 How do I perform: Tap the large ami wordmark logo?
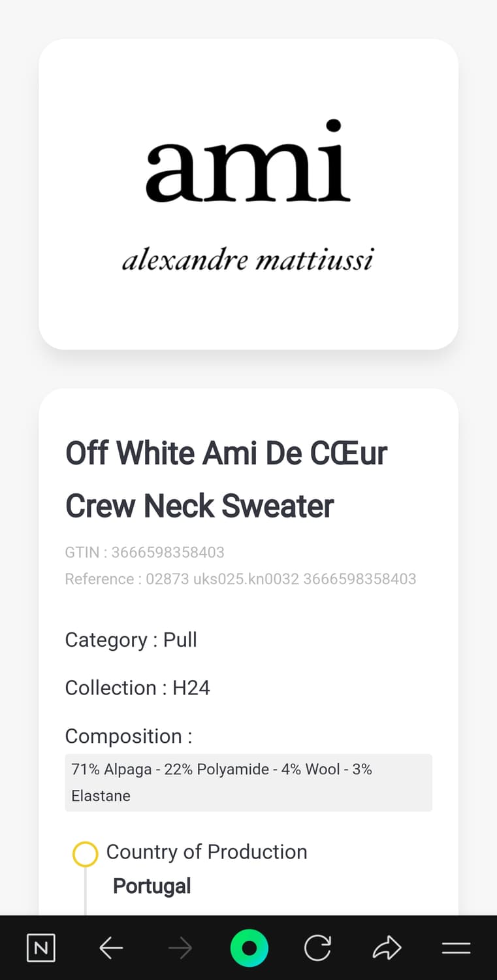coord(248,161)
